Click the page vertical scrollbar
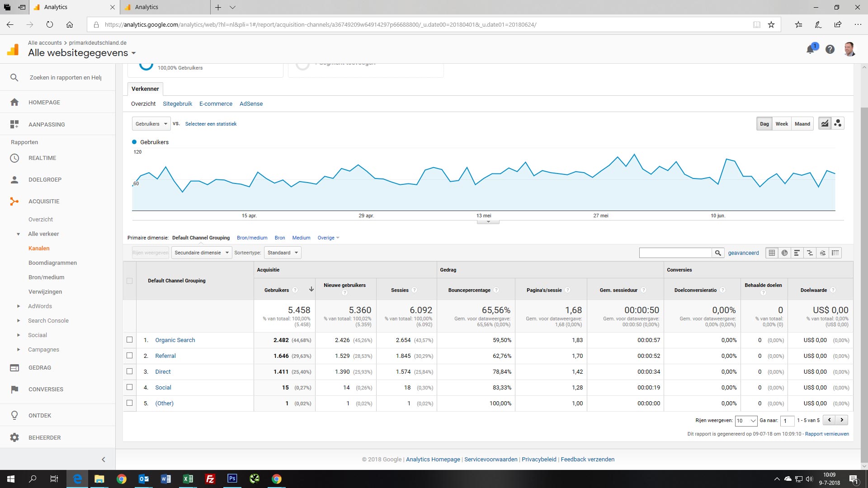The height and width of the screenshot is (488, 868). tap(864, 285)
